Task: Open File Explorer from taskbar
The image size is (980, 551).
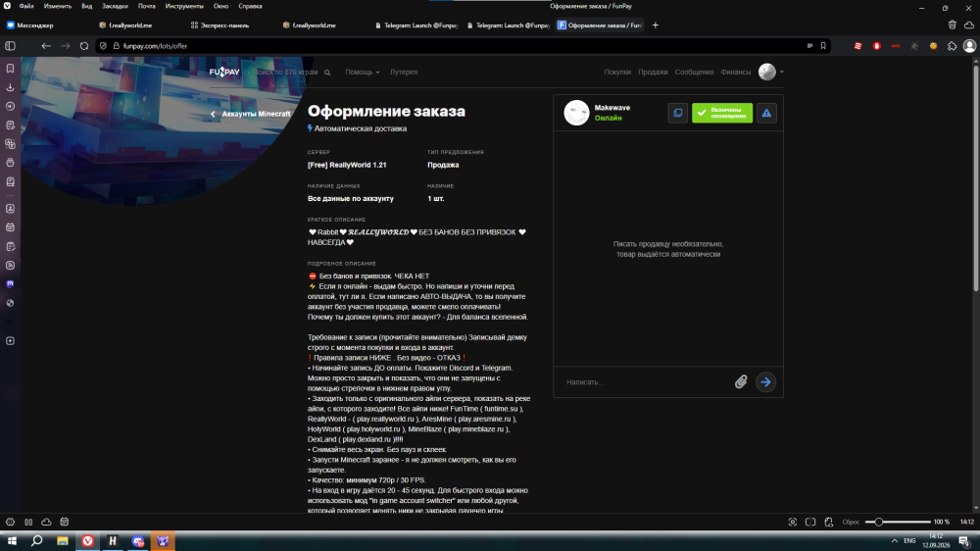Action: pos(63,541)
